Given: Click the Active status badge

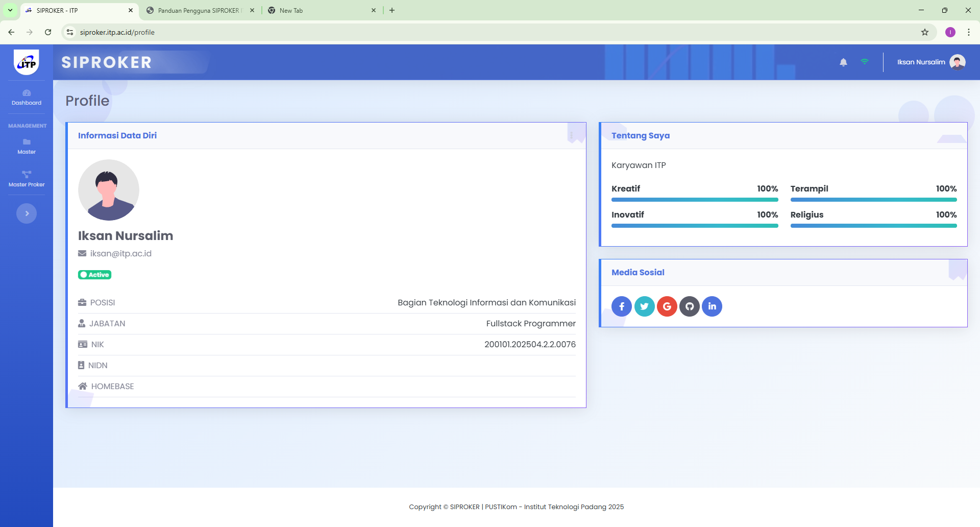Looking at the screenshot, I should click(x=95, y=275).
